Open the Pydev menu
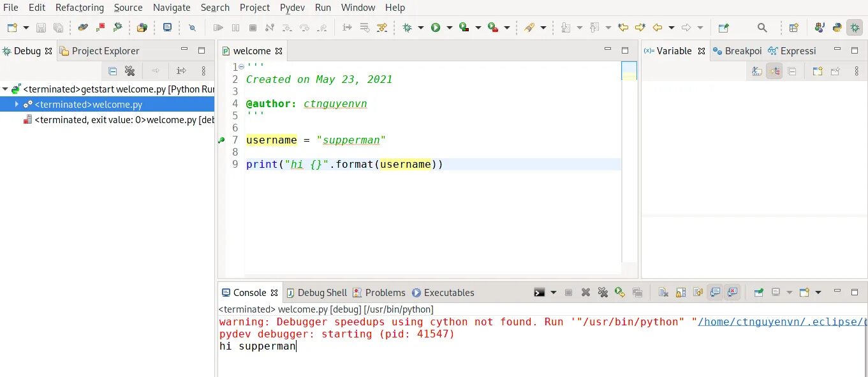This screenshot has height=377, width=868. pyautogui.click(x=292, y=8)
